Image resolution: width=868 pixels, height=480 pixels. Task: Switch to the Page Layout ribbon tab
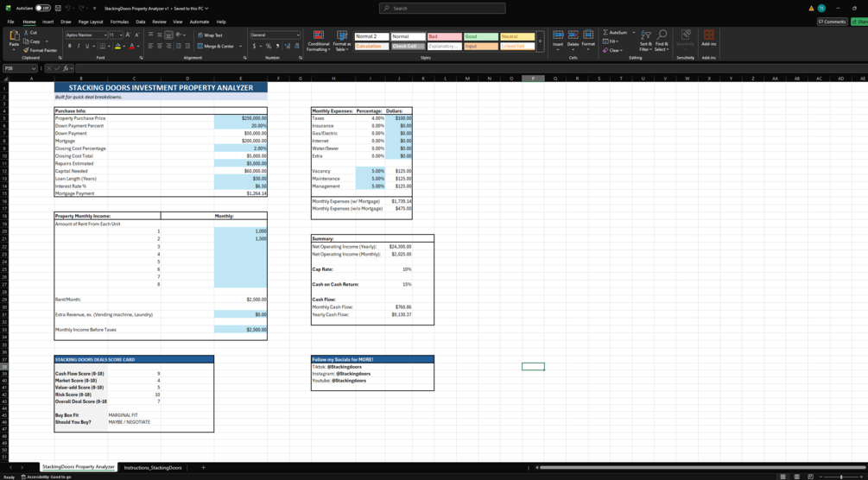coord(91,22)
